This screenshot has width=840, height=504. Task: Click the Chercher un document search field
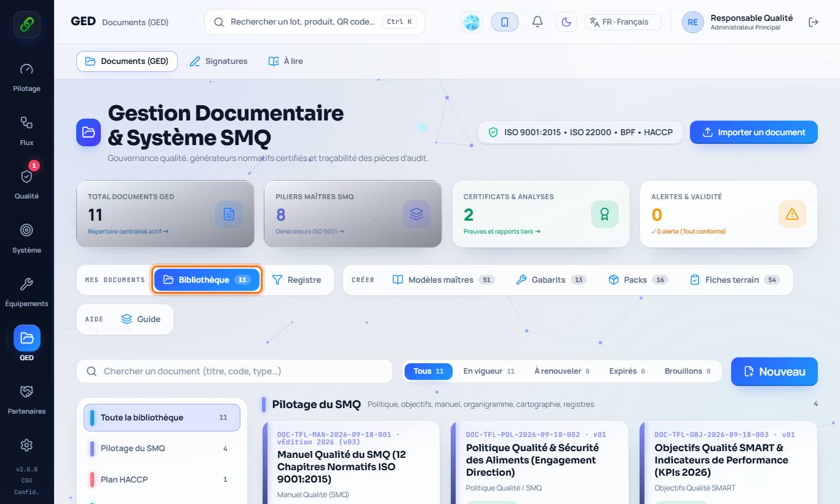(x=234, y=371)
